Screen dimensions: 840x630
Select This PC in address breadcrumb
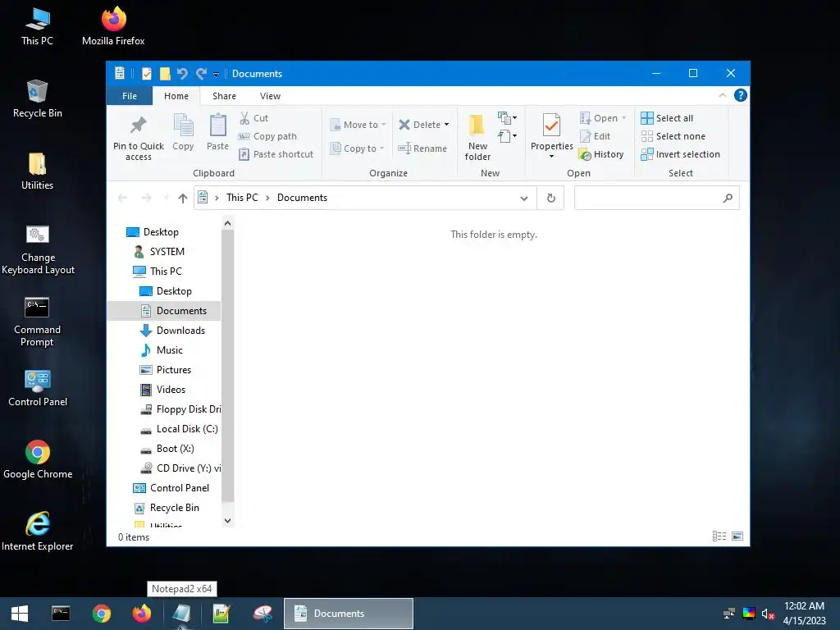click(x=242, y=198)
